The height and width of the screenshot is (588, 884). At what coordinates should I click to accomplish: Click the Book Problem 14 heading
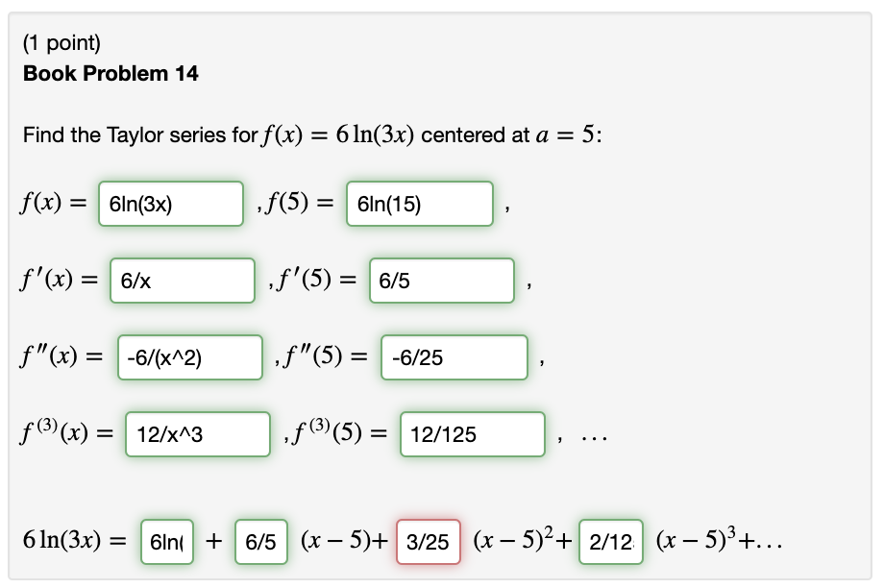pyautogui.click(x=108, y=74)
